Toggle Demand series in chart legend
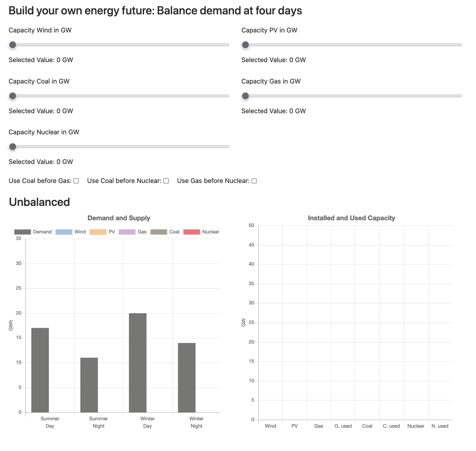Screen dimensions: 476x451 (33, 232)
